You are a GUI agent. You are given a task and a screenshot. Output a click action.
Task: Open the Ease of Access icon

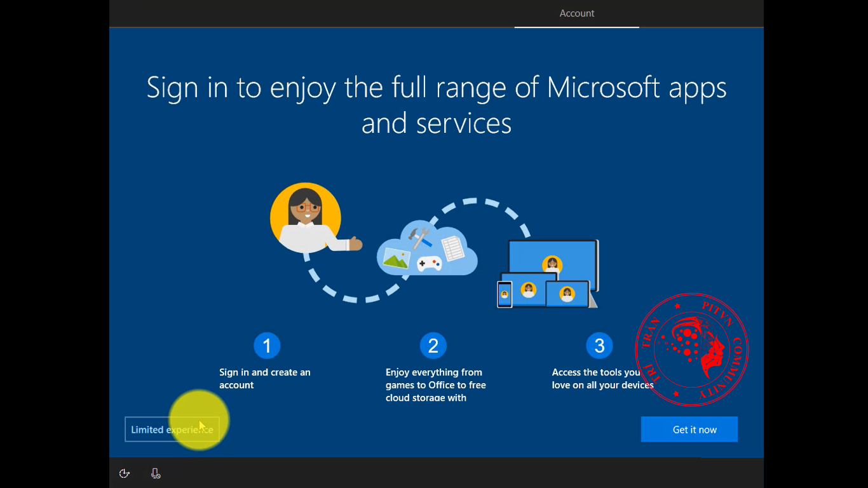click(125, 473)
